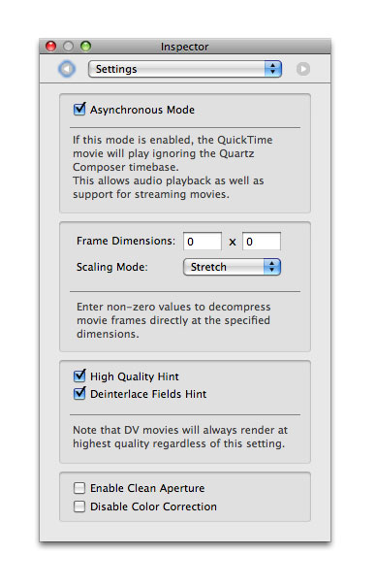This screenshot has width=376, height=588.
Task: Click the green zoom window button
Action: tap(85, 47)
